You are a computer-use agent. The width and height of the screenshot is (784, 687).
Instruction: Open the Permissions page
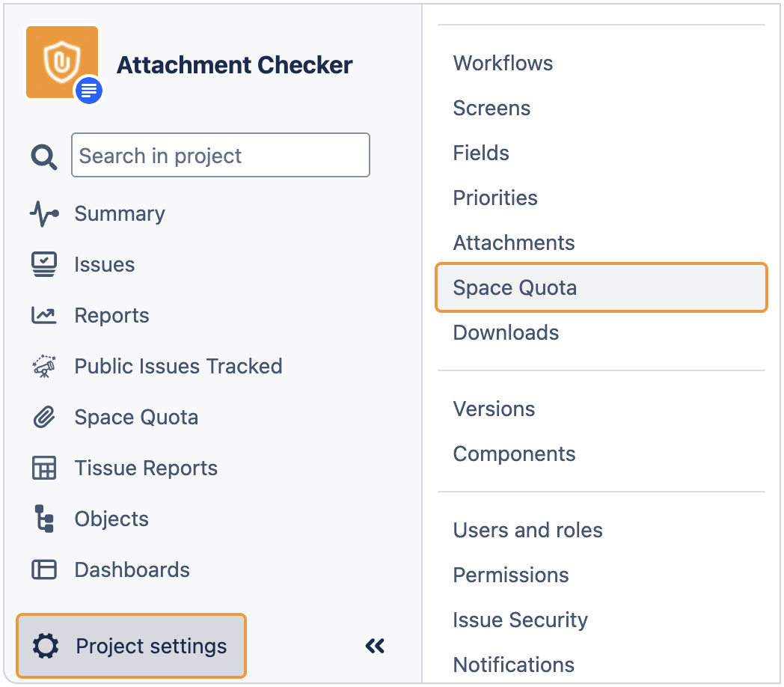510,575
